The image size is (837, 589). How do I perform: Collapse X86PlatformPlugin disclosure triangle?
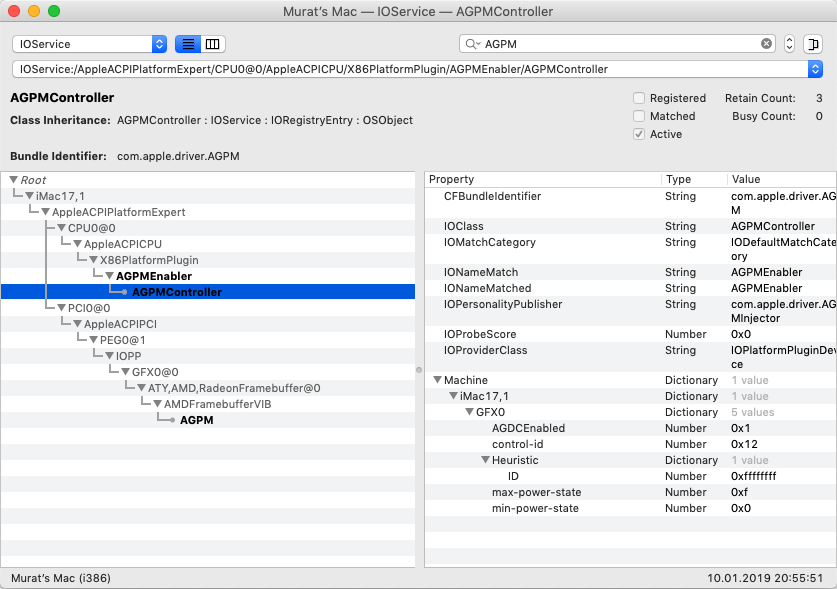coord(94,260)
